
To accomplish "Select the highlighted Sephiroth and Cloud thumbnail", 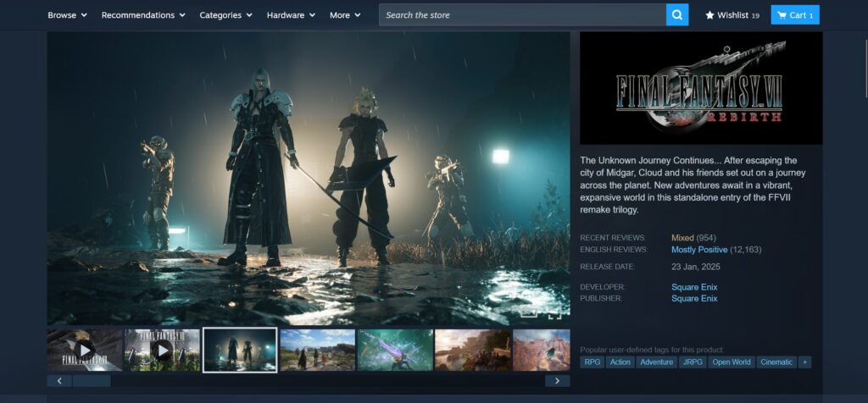I will coord(240,350).
